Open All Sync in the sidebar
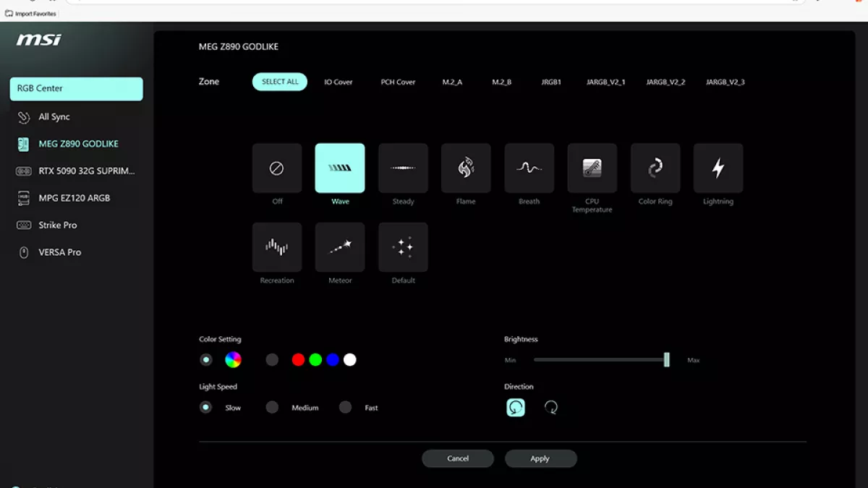Viewport: 868px width, 488px height. 54,117
